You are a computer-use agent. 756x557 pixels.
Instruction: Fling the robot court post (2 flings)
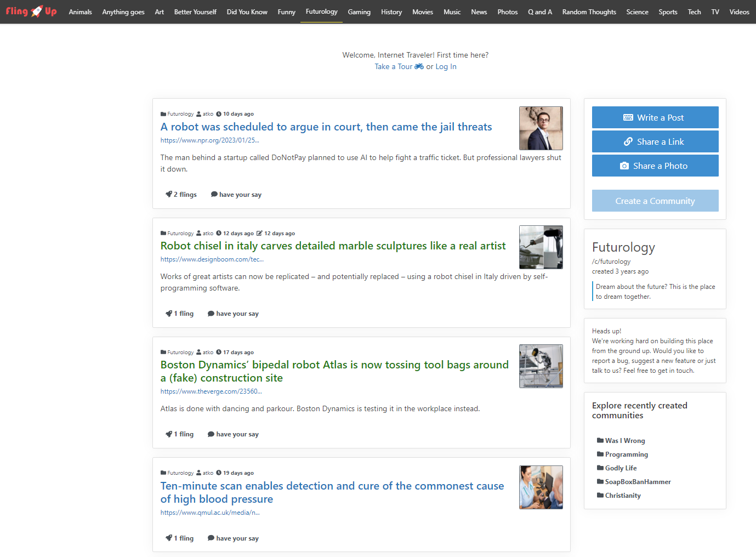pyautogui.click(x=181, y=195)
